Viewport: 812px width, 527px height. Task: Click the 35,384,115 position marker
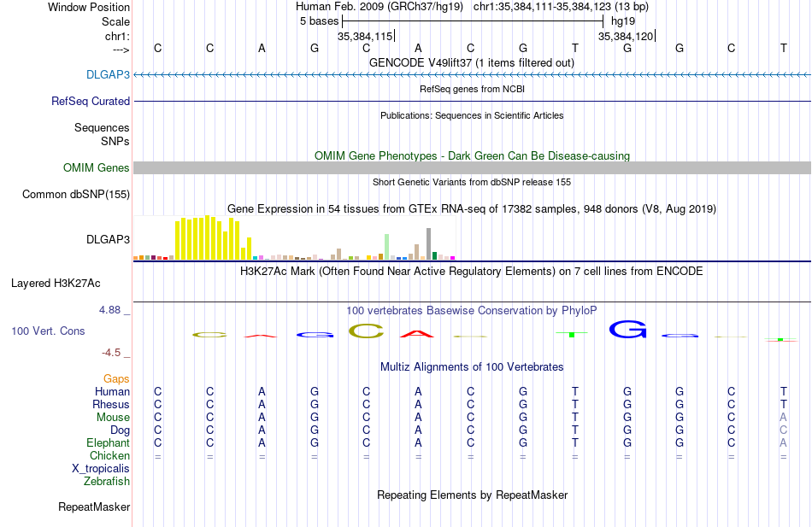(x=366, y=36)
